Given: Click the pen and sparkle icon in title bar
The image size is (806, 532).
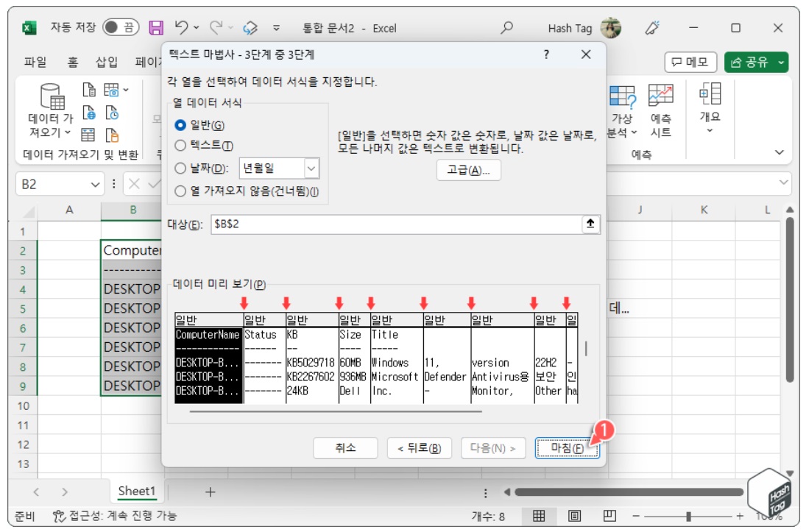Looking at the screenshot, I should [652, 27].
